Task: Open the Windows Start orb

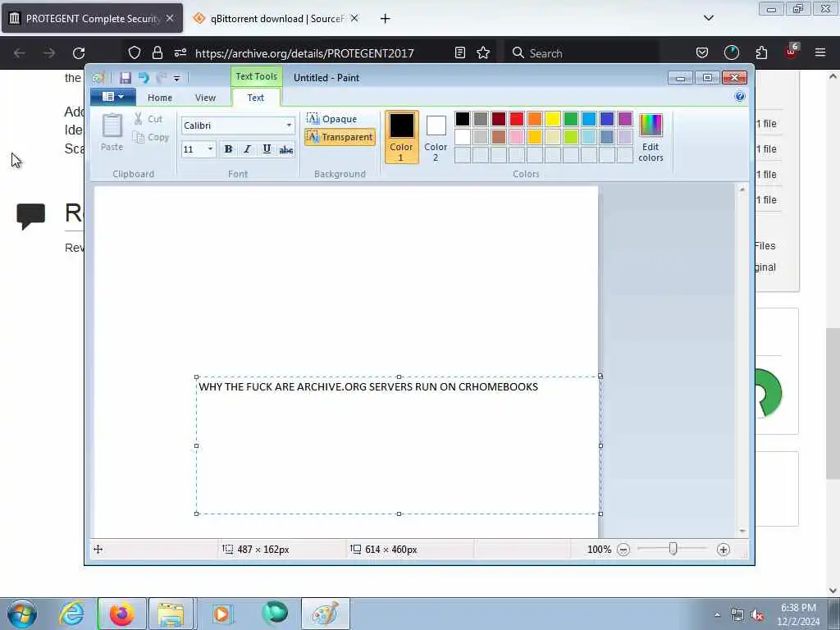Action: click(x=22, y=614)
